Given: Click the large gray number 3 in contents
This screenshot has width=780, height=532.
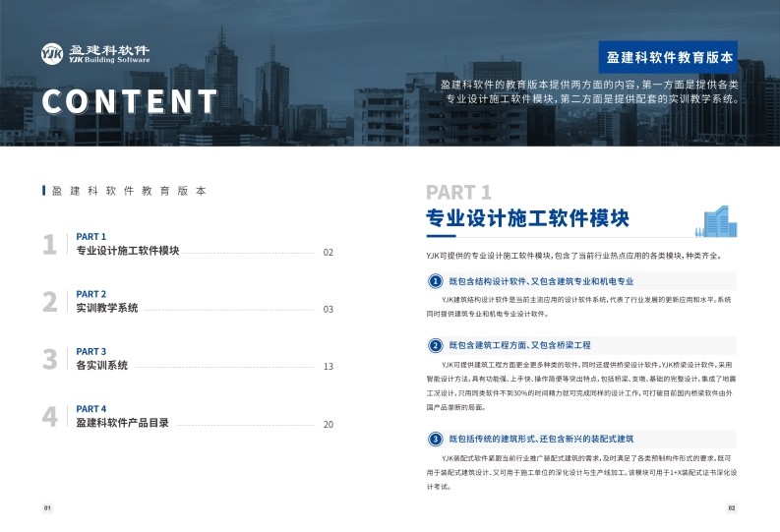Looking at the screenshot, I should (49, 360).
